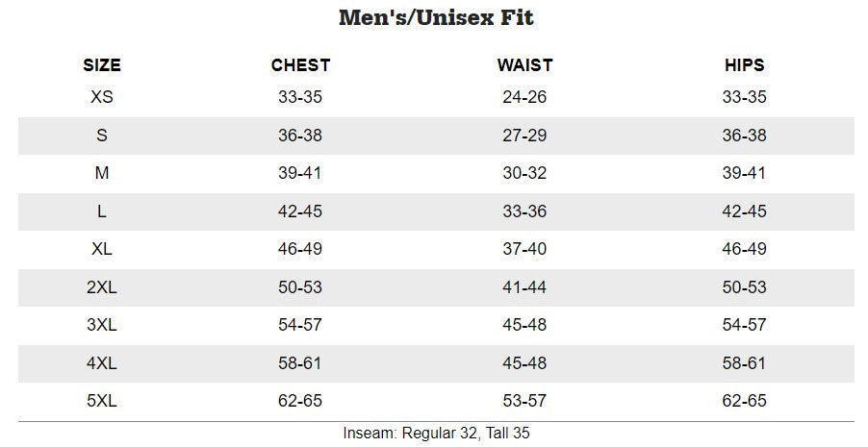
Task: Select the SIZE column header
Action: click(x=102, y=65)
